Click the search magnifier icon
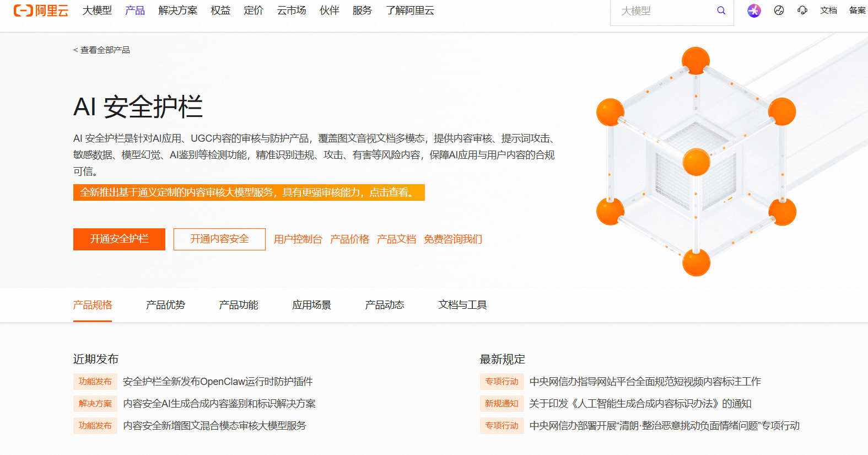 click(721, 10)
